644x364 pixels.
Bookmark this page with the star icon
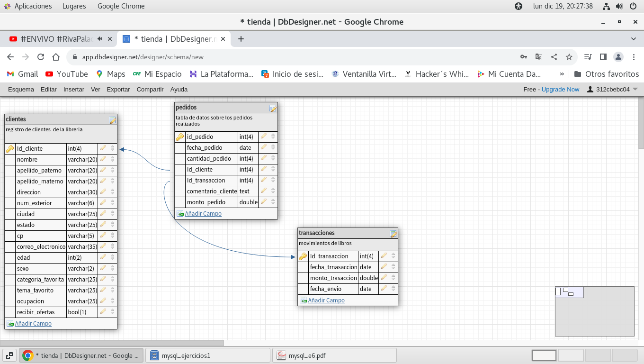pos(569,57)
